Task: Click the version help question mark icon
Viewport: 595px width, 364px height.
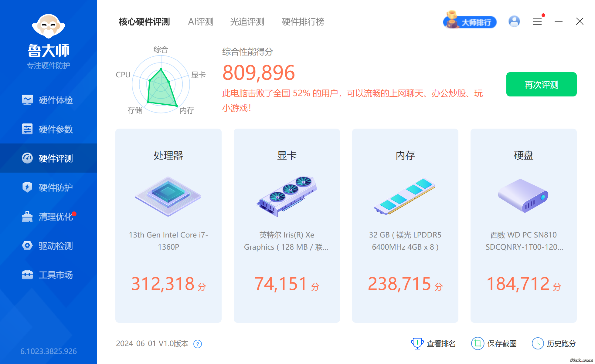Action: [198, 344]
